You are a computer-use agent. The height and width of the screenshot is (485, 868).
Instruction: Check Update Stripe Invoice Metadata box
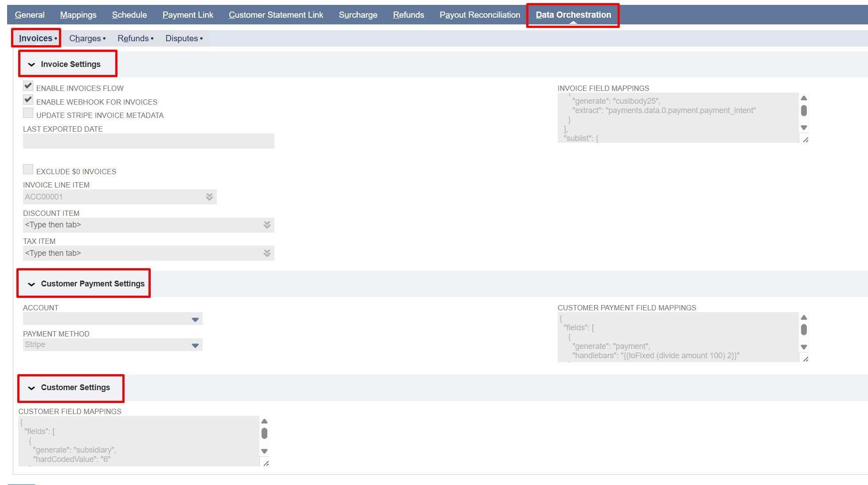[28, 113]
